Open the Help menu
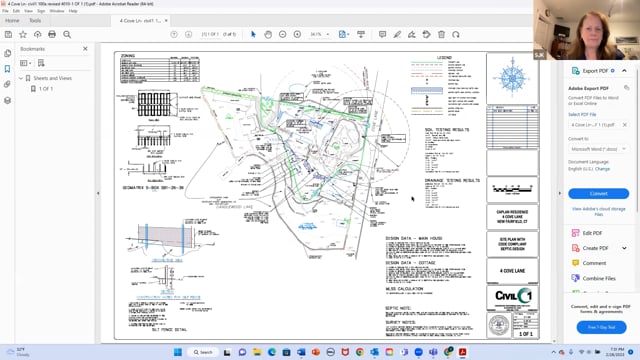 point(73,11)
